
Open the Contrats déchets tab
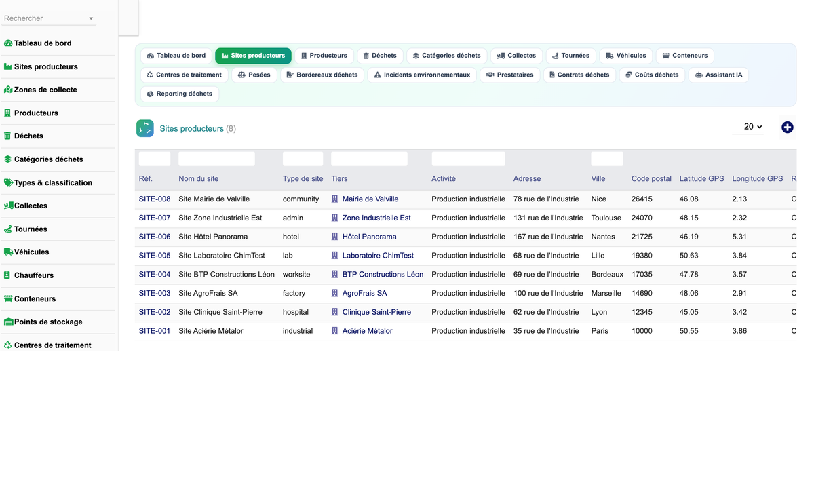(x=579, y=75)
